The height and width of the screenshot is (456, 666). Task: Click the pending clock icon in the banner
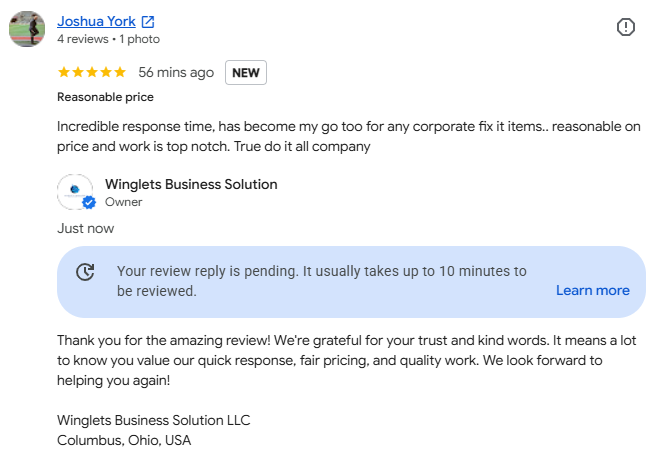tap(85, 272)
